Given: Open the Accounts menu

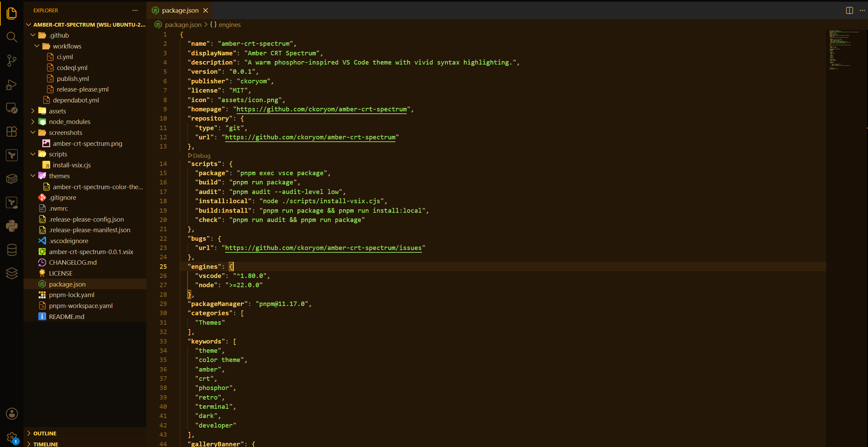Looking at the screenshot, I should point(12,414).
